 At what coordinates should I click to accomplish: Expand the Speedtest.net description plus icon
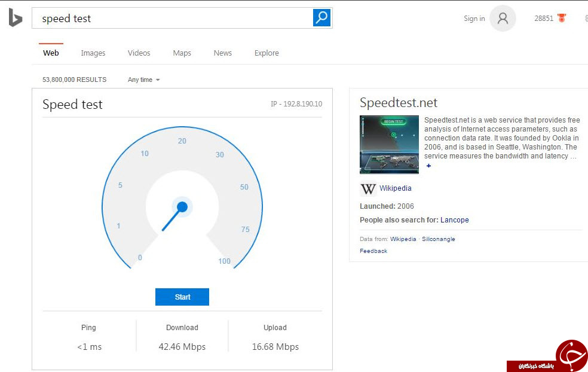click(428, 166)
